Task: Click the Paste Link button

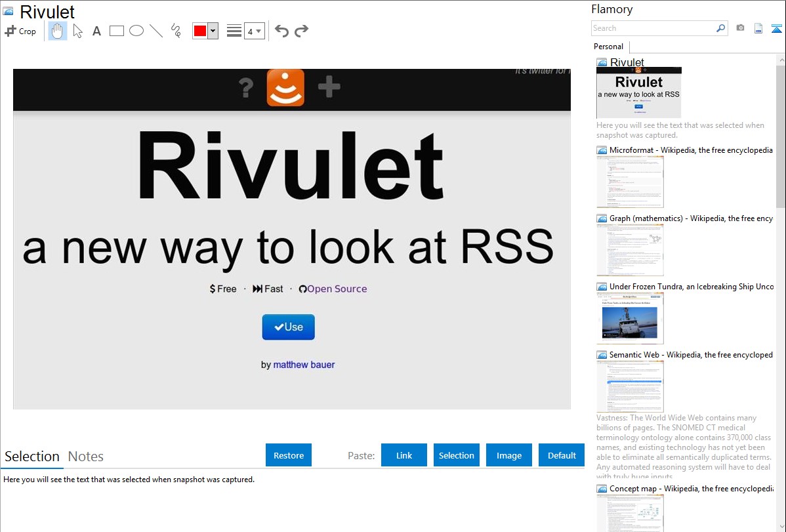Action: (x=404, y=455)
